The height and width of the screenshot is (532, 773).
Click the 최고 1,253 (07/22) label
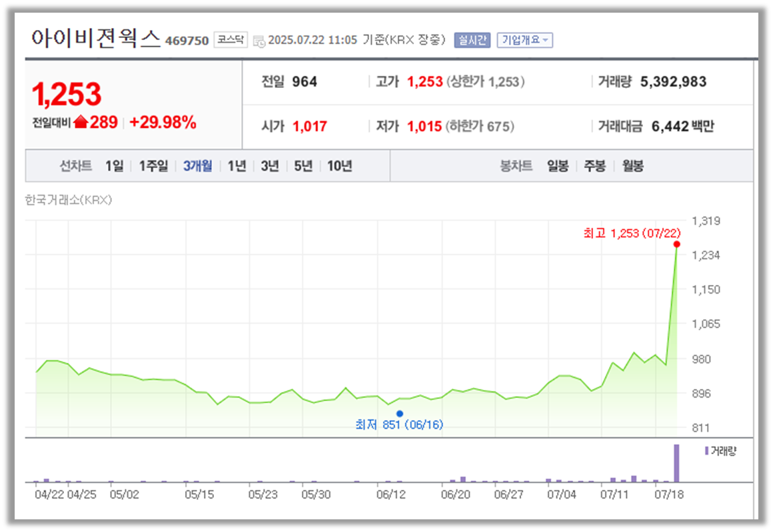click(x=632, y=233)
